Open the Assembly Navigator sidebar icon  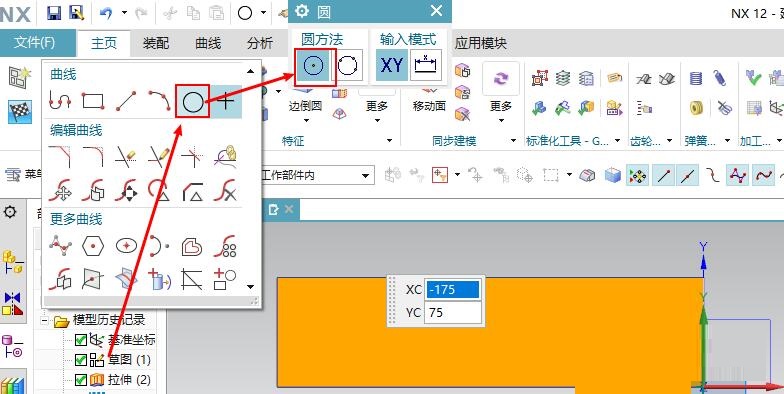click(13, 262)
